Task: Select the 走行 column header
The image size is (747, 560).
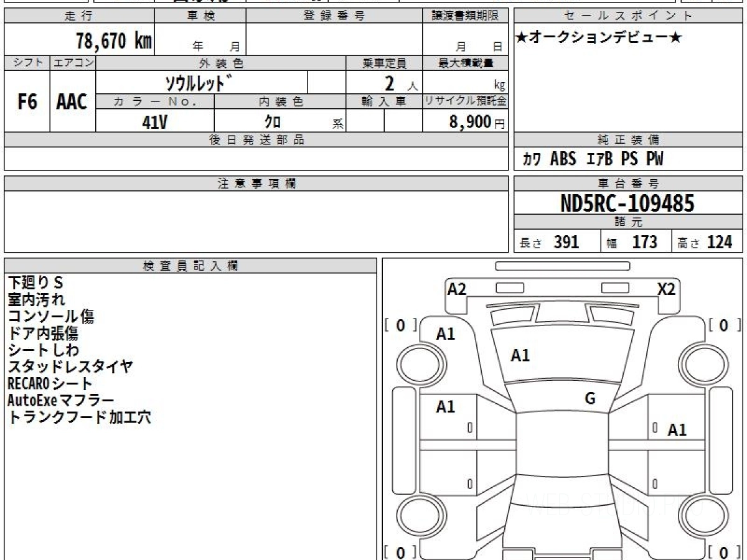Action: pos(79,16)
